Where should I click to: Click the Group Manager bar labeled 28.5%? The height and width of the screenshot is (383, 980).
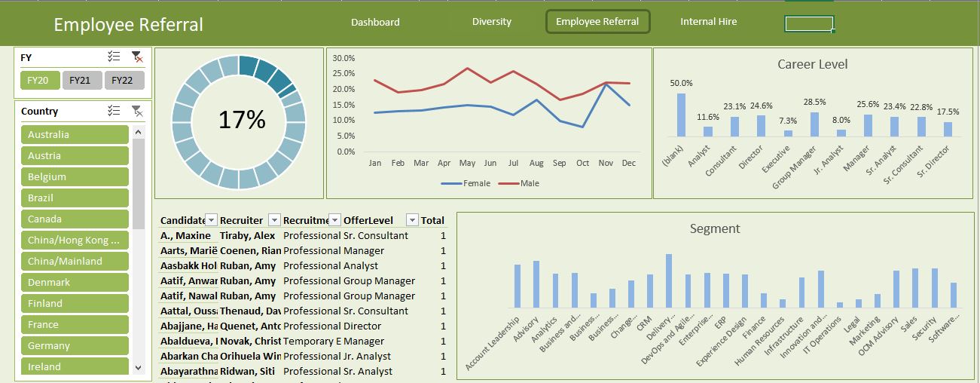[x=814, y=124]
